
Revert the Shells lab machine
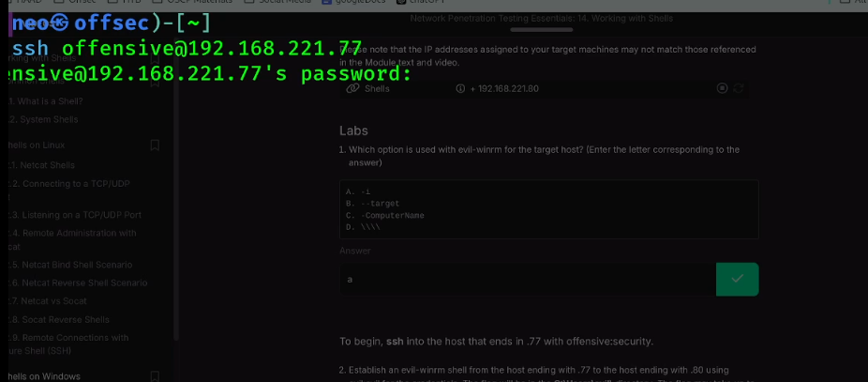pyautogui.click(x=738, y=88)
